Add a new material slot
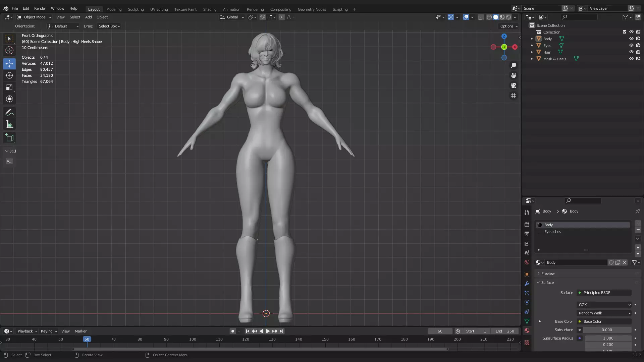 (638, 223)
